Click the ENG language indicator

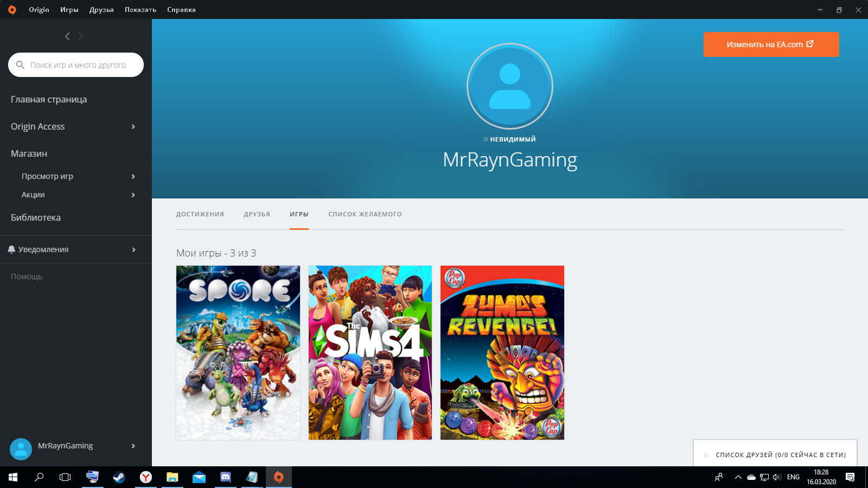tap(793, 477)
